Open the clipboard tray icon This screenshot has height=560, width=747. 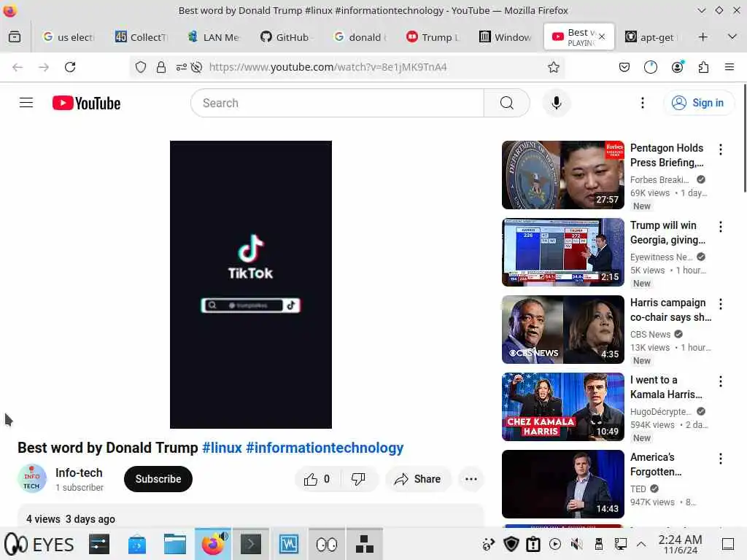tap(533, 544)
